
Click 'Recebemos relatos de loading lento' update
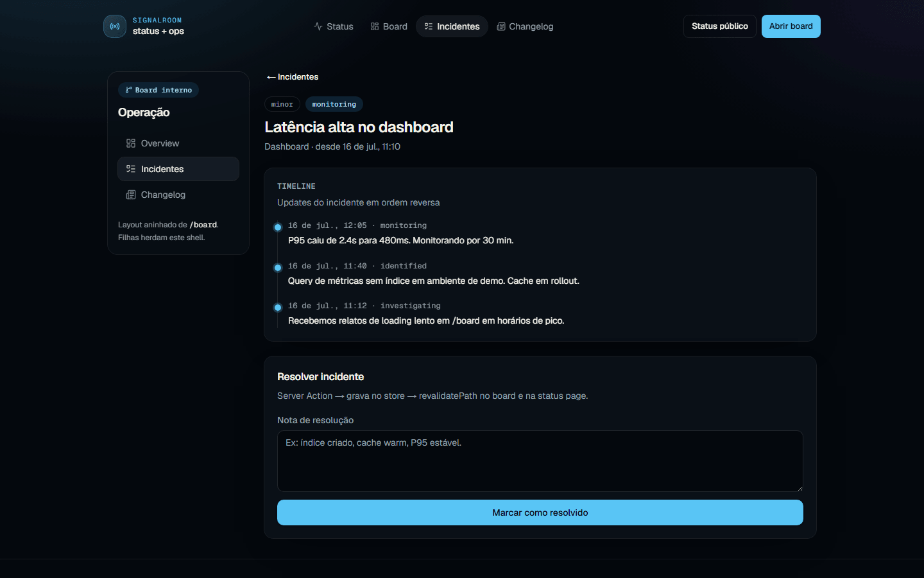point(426,320)
